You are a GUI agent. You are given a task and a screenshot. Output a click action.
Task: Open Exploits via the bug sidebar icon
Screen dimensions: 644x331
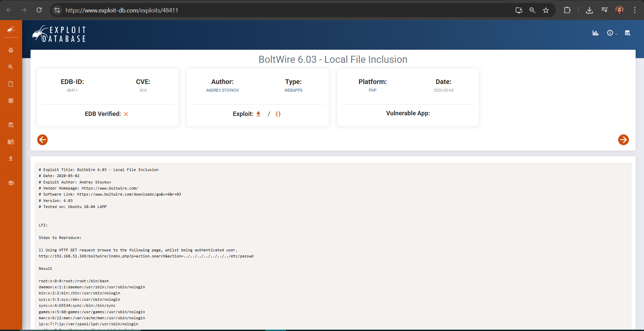click(x=11, y=50)
